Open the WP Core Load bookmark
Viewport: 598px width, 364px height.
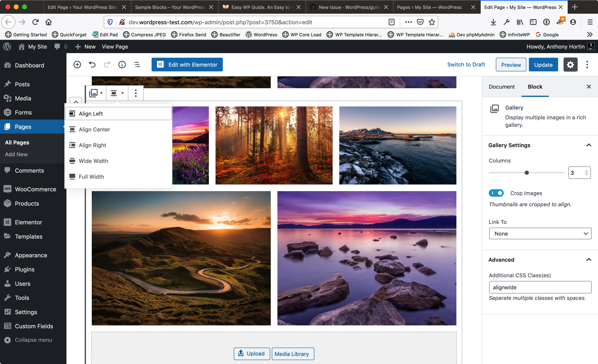(302, 35)
